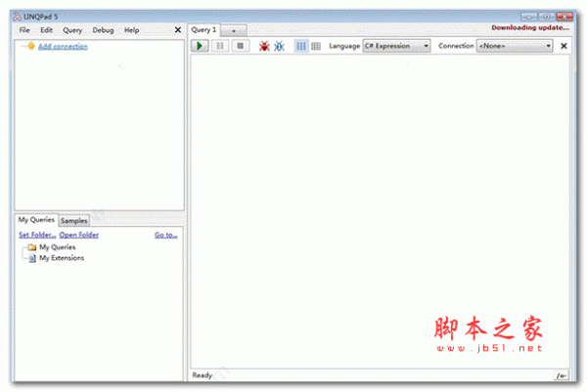
Task: Click the /o- button in status bar
Action: 562,375
